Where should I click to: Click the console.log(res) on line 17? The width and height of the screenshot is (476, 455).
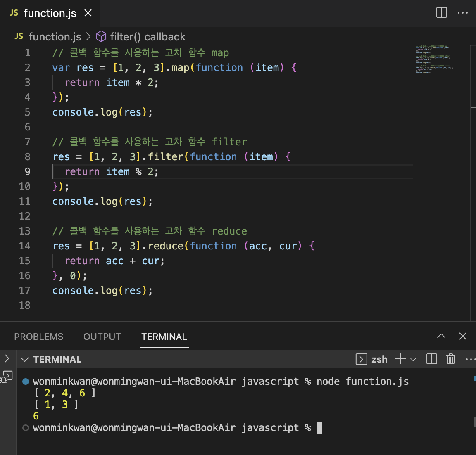click(102, 291)
